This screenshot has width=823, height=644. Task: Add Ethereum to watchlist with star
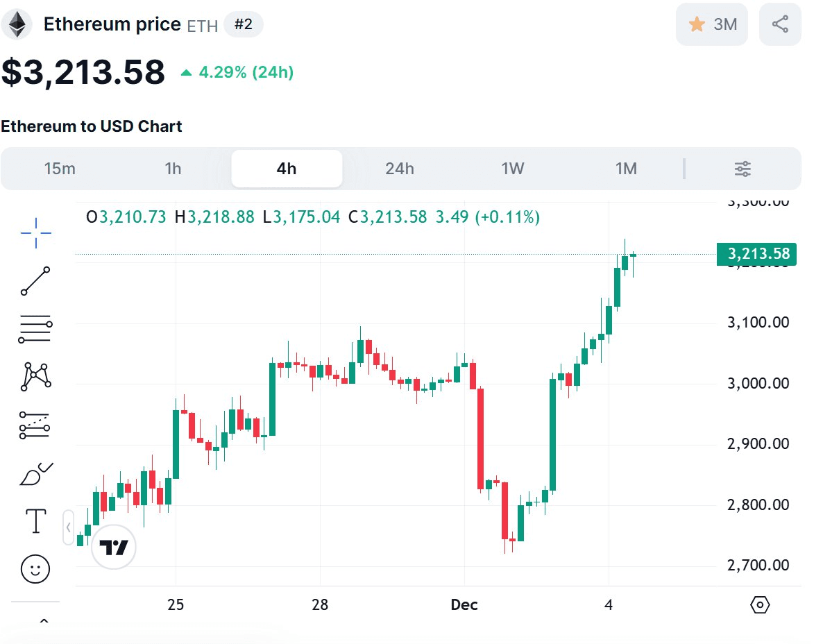[x=711, y=25]
